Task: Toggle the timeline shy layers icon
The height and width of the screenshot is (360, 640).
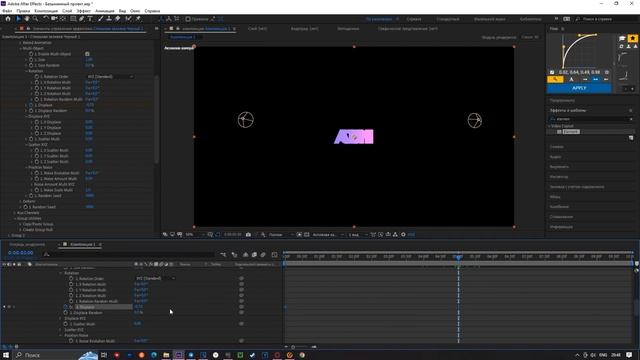Action: click(x=245, y=255)
